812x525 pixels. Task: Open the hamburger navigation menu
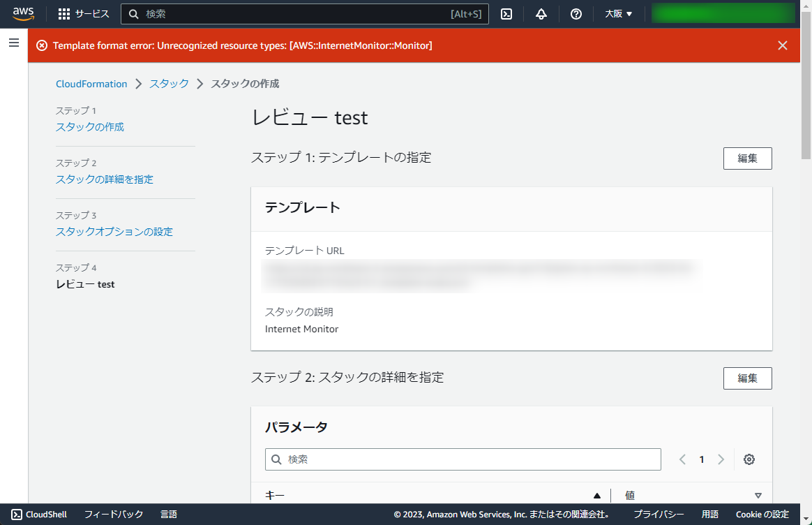(13, 43)
